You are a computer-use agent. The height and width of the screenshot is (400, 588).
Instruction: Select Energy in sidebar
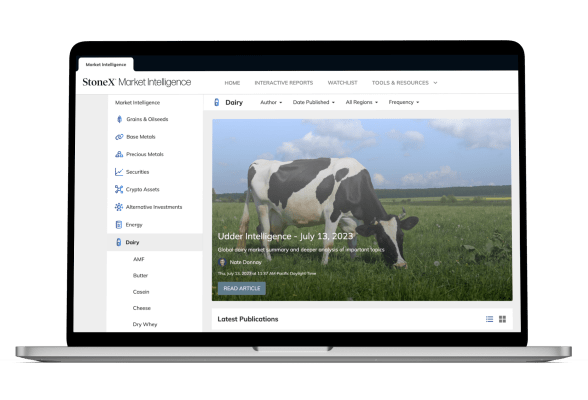coord(134,225)
